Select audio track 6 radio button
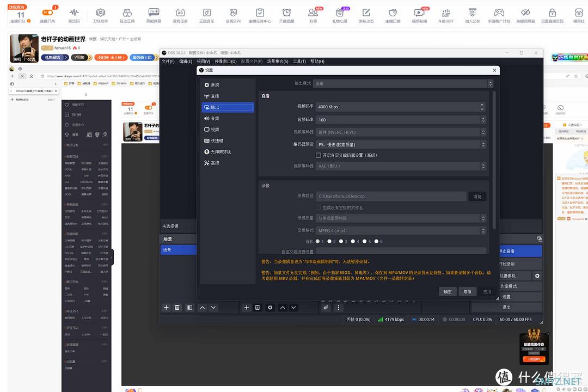588x392 pixels. point(376,242)
